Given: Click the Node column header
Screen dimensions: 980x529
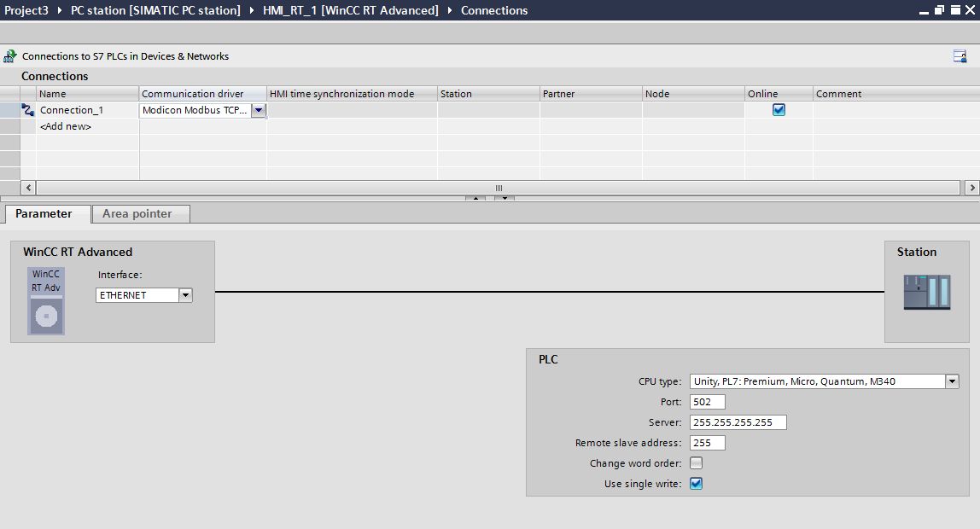Looking at the screenshot, I should coord(693,94).
